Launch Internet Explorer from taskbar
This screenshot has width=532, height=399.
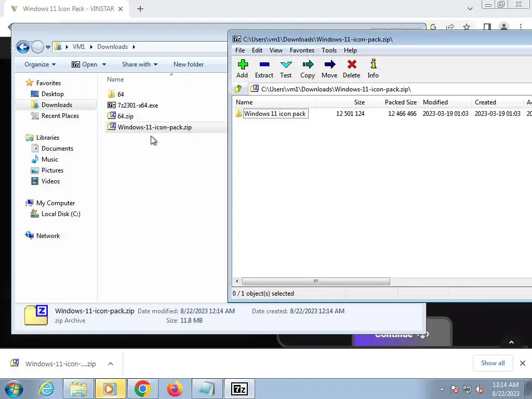(46, 389)
